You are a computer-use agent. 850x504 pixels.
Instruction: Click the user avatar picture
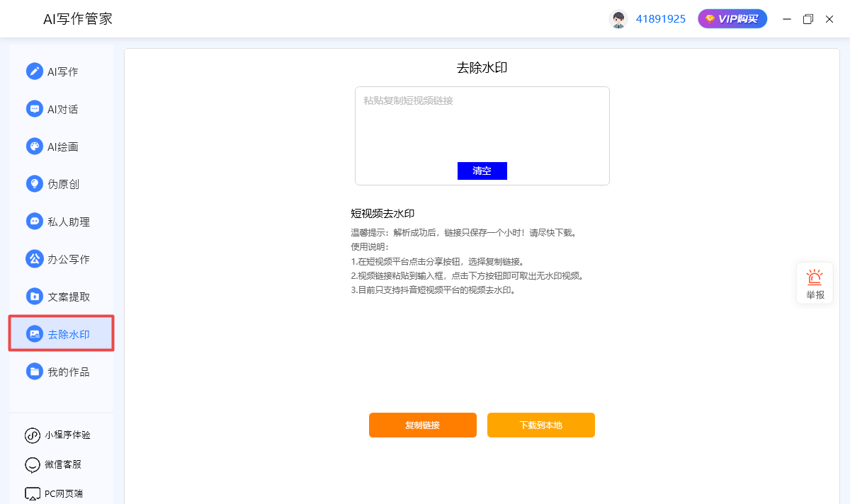pos(618,19)
